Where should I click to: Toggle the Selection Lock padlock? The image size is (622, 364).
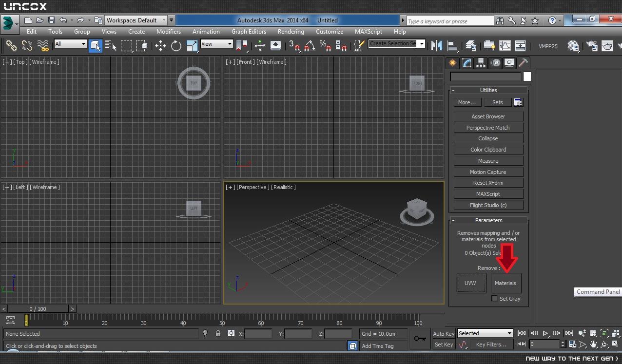pyautogui.click(x=218, y=334)
